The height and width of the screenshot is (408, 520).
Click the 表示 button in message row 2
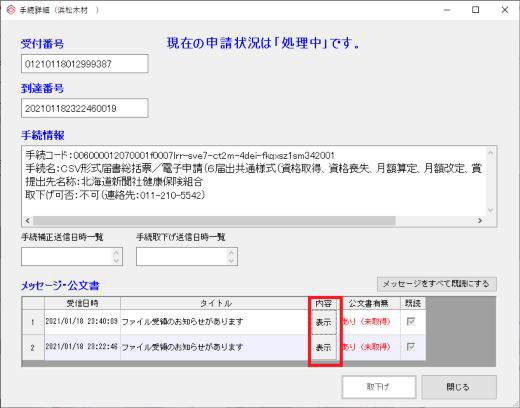click(x=324, y=348)
